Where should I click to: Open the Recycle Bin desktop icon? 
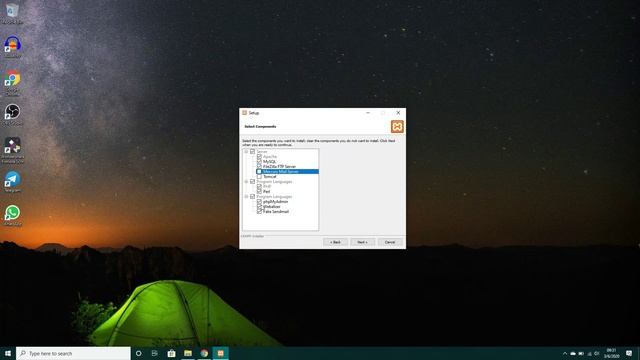tap(12, 12)
